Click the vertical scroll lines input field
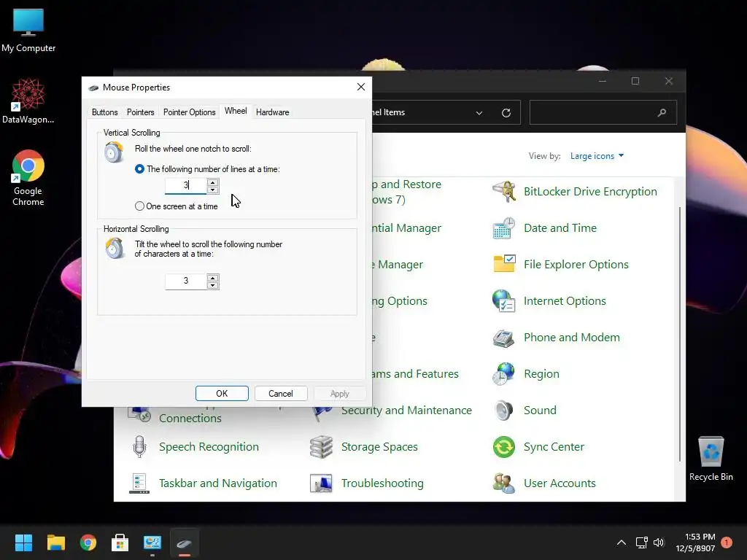747x560 pixels. [186, 186]
